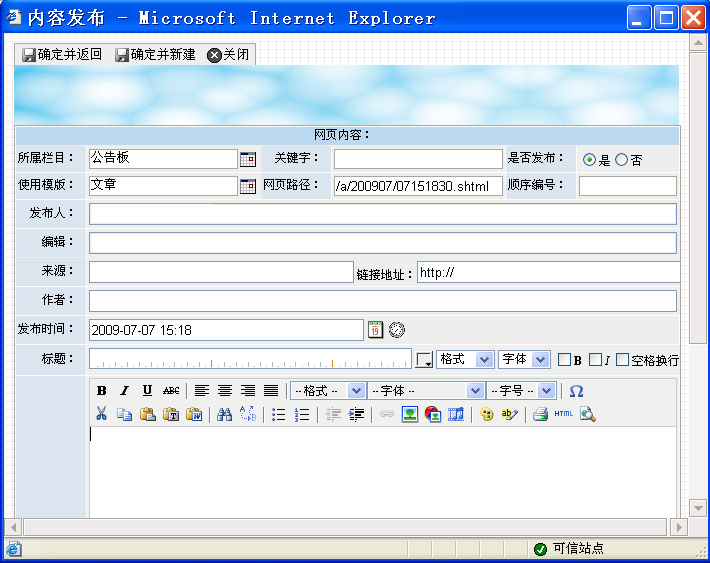Expand editor -- 字体 -- dropdown
The height and width of the screenshot is (563, 710).
click(x=426, y=391)
